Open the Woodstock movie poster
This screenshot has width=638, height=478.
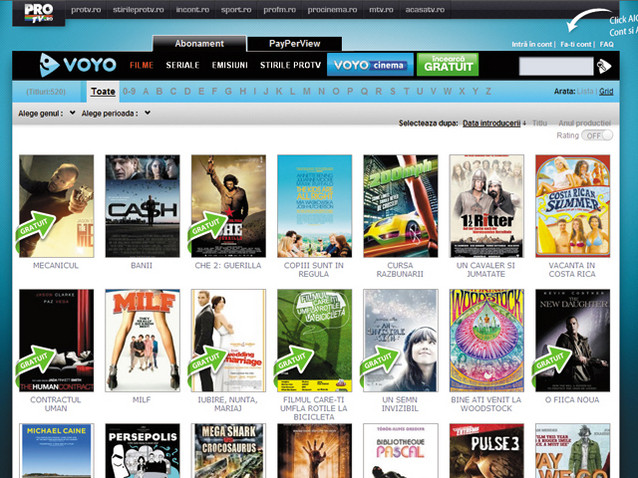[x=486, y=340]
